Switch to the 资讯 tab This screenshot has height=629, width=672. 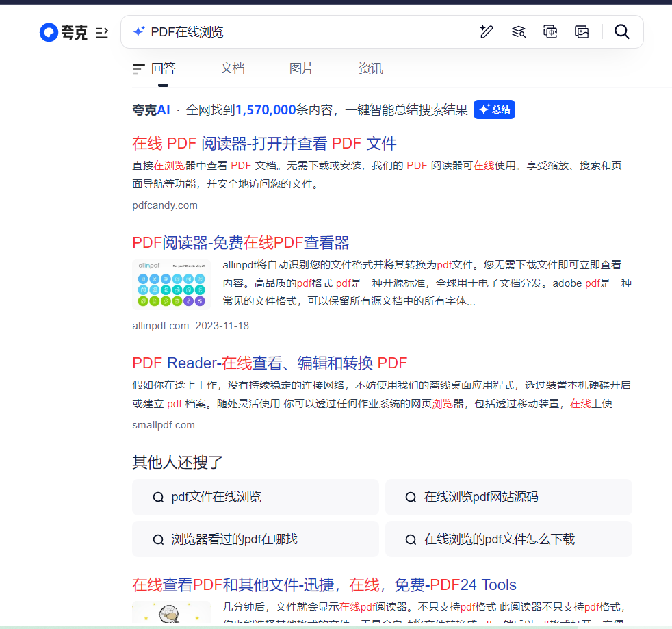[x=371, y=68]
